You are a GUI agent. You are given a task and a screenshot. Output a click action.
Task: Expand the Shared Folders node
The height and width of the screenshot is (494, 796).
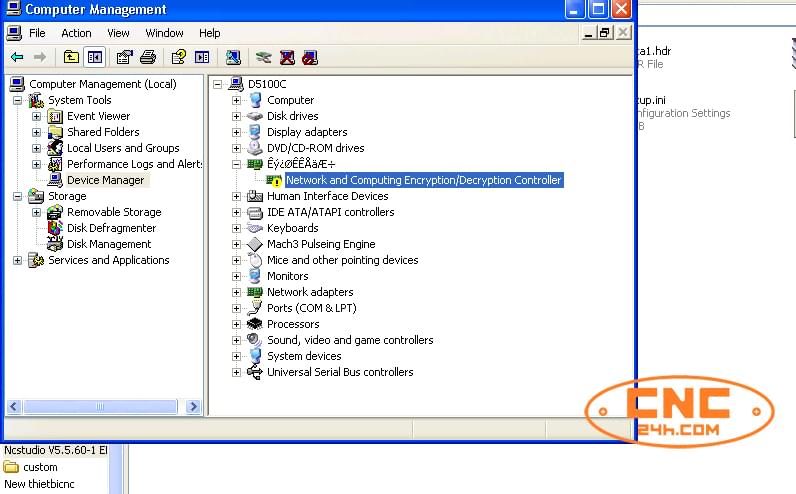37,133
